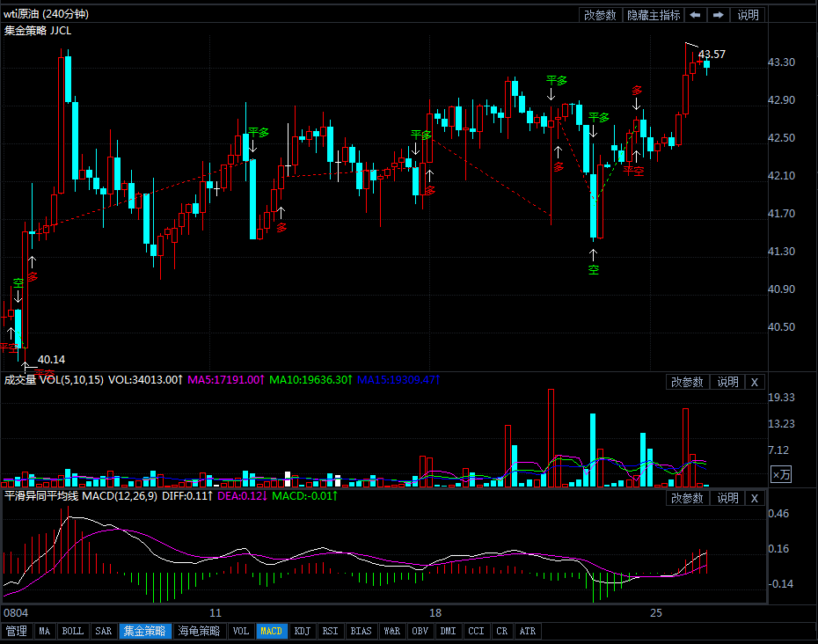Switch to the KDJ indicator tab
Image resolution: width=818 pixels, height=644 pixels.
coord(302,631)
